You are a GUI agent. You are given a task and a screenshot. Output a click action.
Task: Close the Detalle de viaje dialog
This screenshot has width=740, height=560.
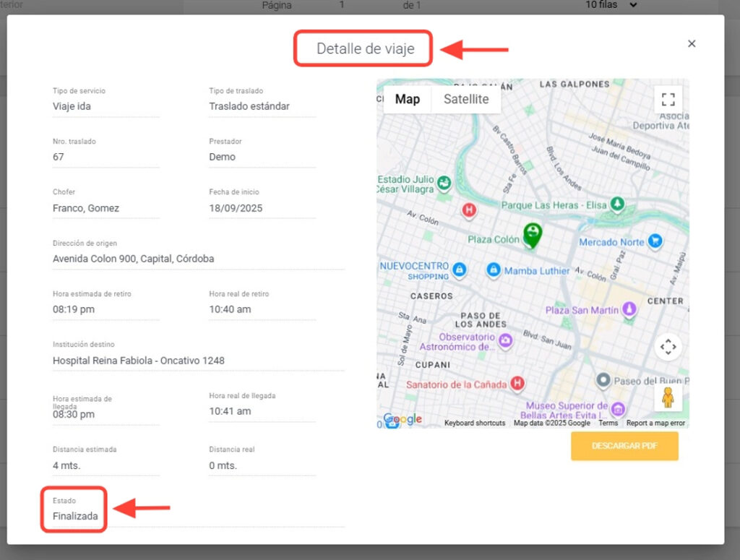pyautogui.click(x=692, y=44)
